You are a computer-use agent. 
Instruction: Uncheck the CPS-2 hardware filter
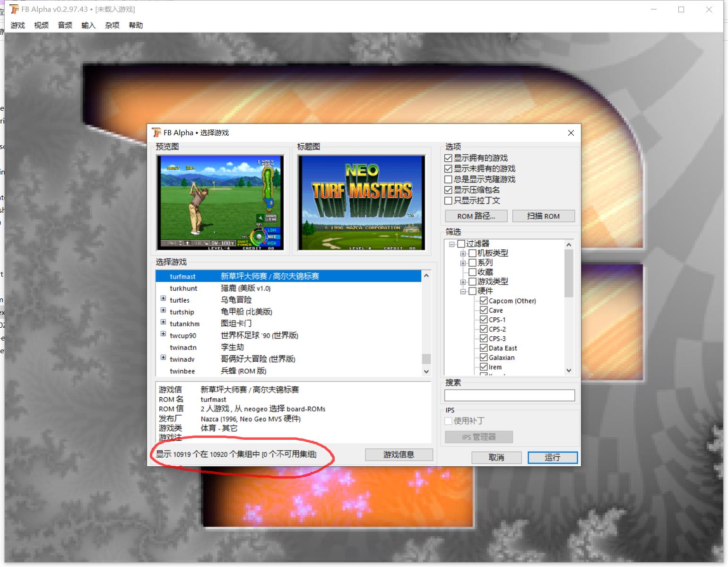point(484,329)
